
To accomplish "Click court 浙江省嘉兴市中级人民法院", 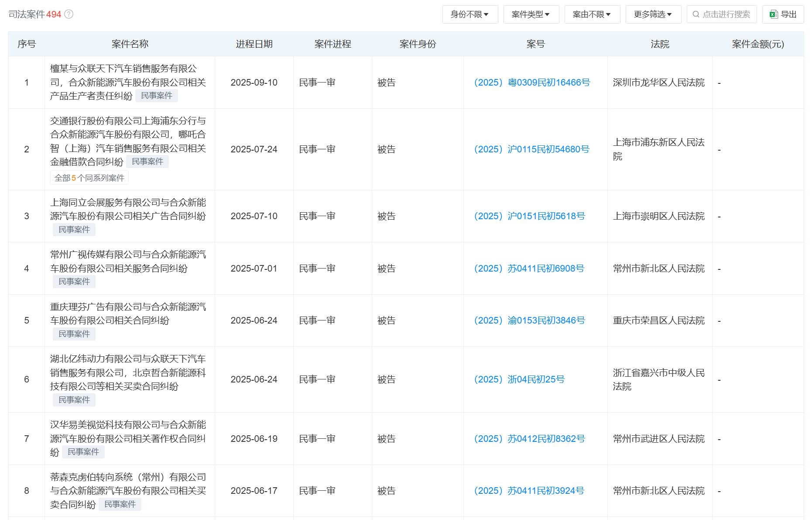I will point(659,379).
